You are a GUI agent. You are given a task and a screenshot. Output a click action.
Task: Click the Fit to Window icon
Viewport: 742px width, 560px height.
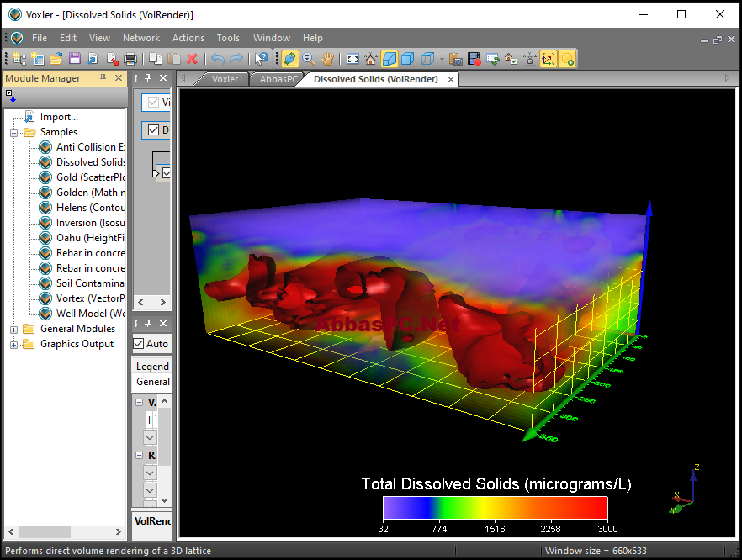click(x=352, y=59)
